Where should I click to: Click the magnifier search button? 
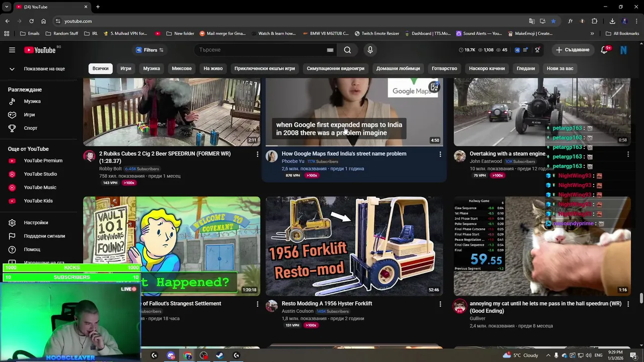coord(347,50)
